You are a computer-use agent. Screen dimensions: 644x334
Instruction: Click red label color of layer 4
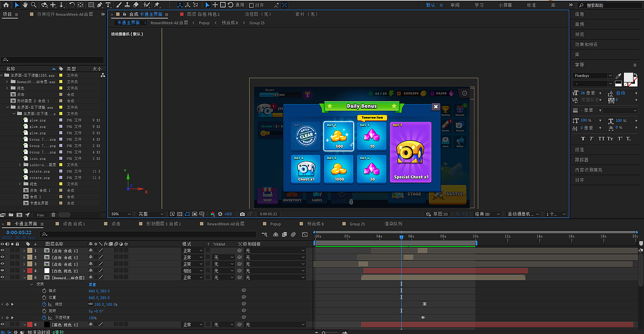click(29, 271)
